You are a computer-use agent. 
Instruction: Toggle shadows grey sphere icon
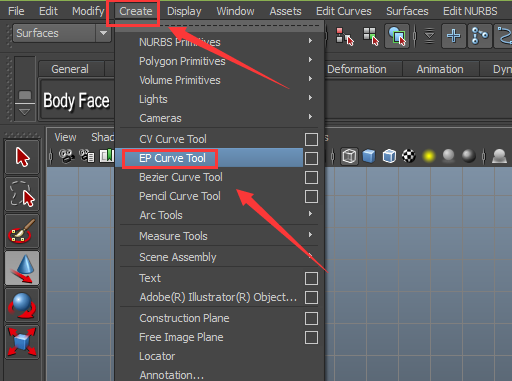tap(449, 156)
